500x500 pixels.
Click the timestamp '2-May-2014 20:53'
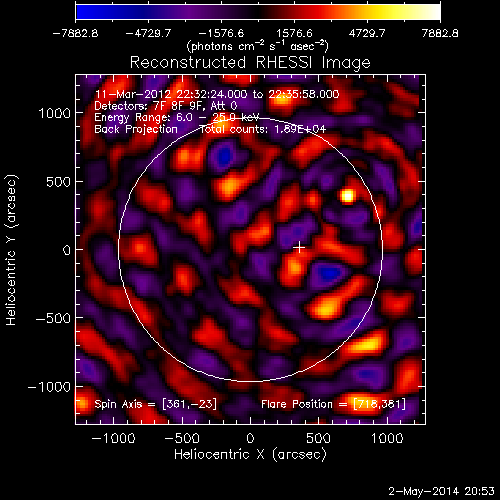point(441,491)
